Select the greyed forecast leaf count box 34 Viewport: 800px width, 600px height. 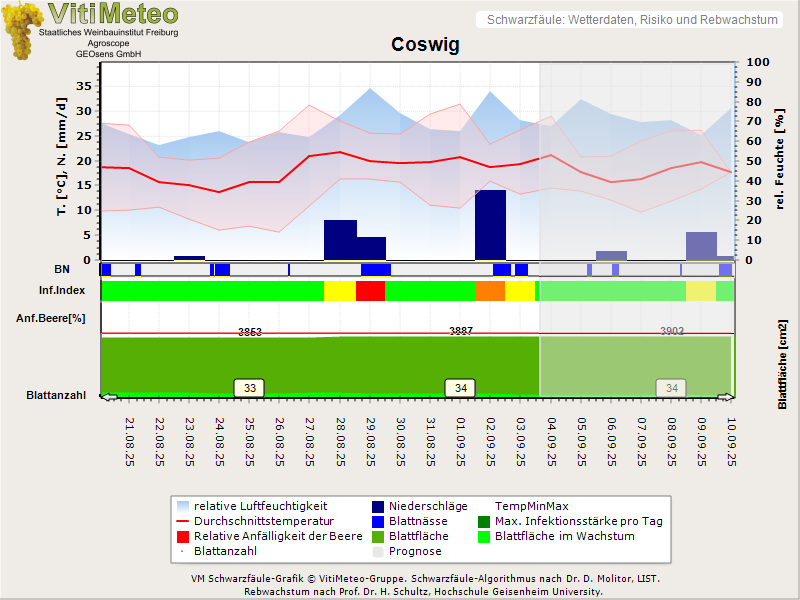click(x=672, y=388)
